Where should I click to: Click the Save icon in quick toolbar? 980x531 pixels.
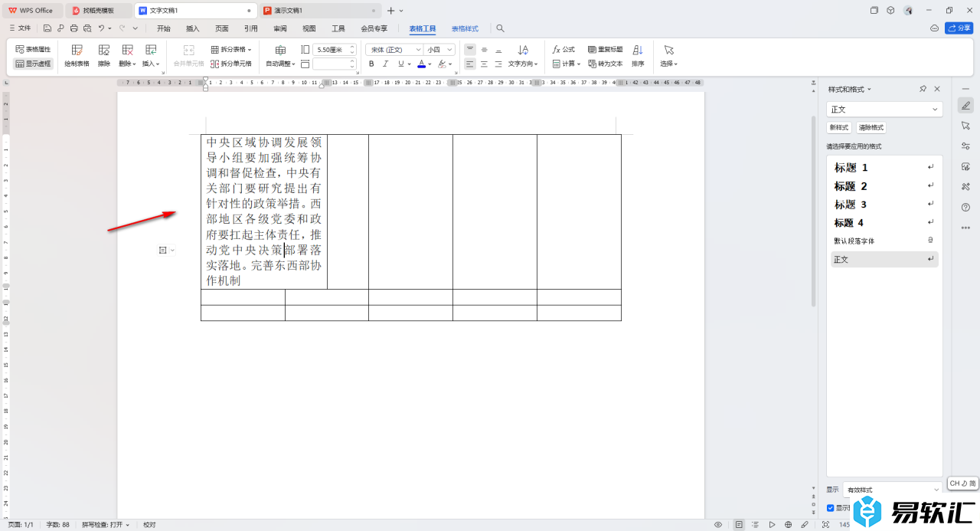point(47,28)
